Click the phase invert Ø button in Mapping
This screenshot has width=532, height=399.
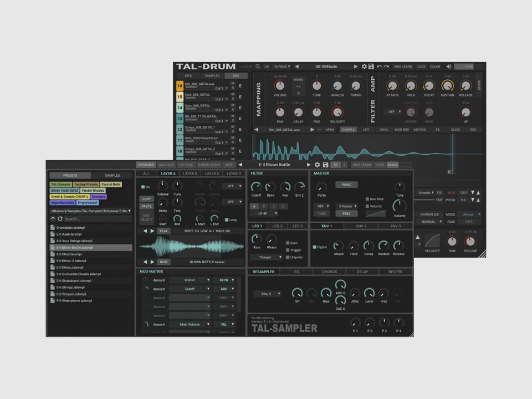click(x=298, y=93)
